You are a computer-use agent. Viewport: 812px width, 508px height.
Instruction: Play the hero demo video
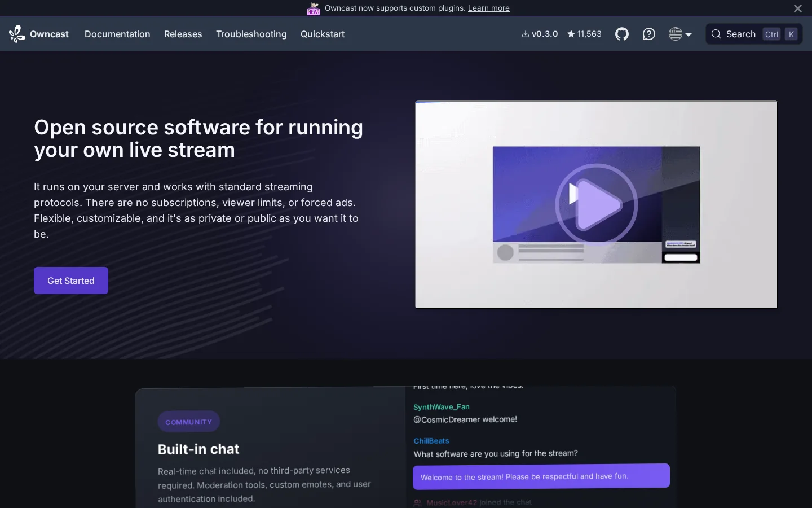click(x=596, y=204)
